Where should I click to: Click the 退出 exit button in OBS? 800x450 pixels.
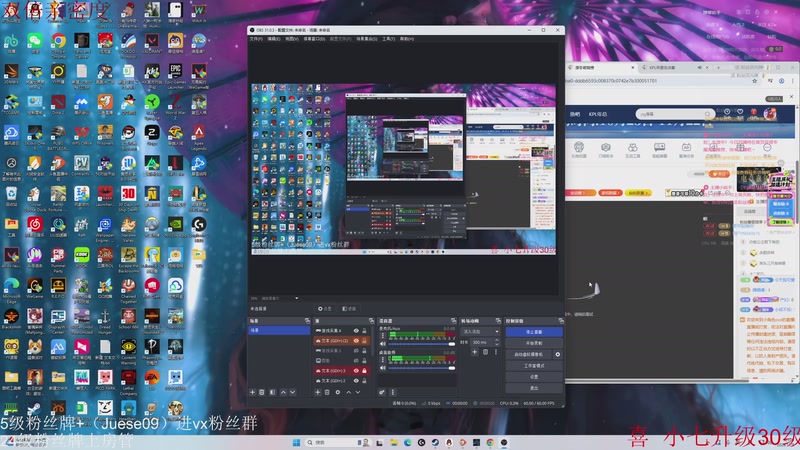pos(534,388)
